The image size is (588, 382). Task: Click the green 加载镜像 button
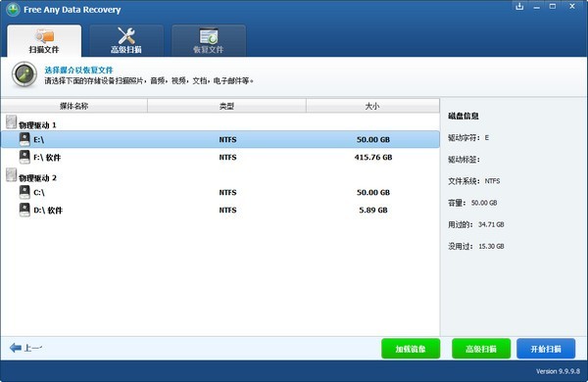pos(411,349)
